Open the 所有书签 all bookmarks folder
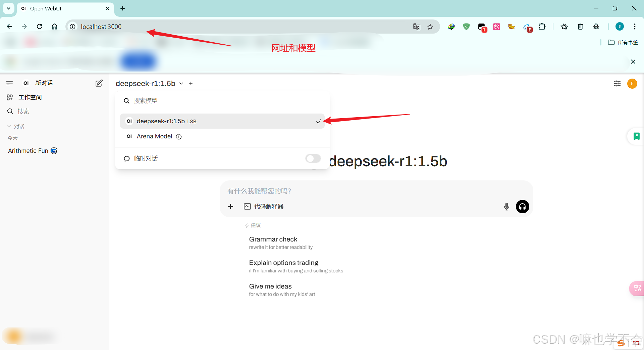Image resolution: width=644 pixels, height=350 pixels. click(x=623, y=42)
